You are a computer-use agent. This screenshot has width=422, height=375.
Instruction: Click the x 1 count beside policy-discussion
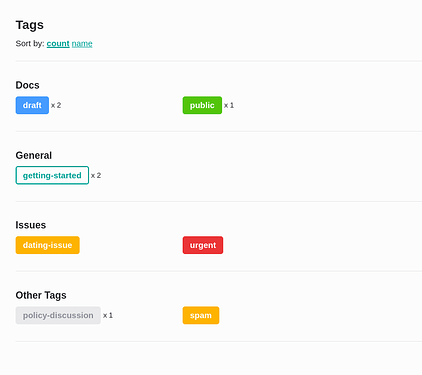click(x=108, y=315)
